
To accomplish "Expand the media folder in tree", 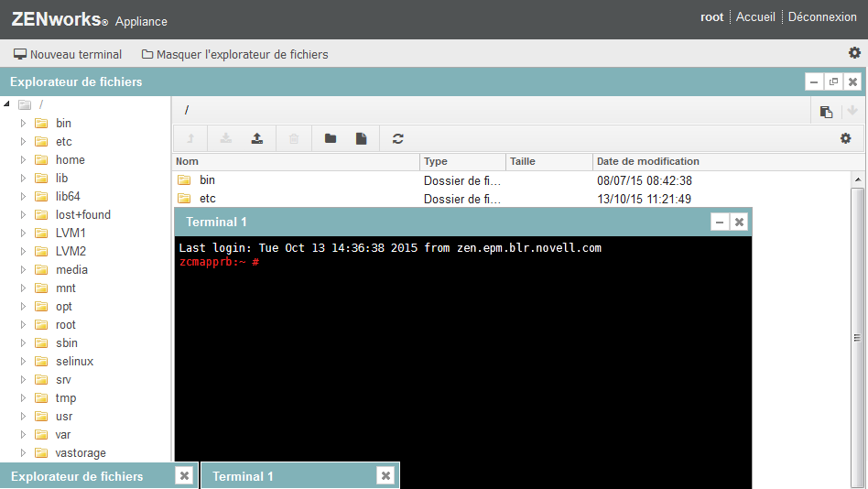I will 23,270.
